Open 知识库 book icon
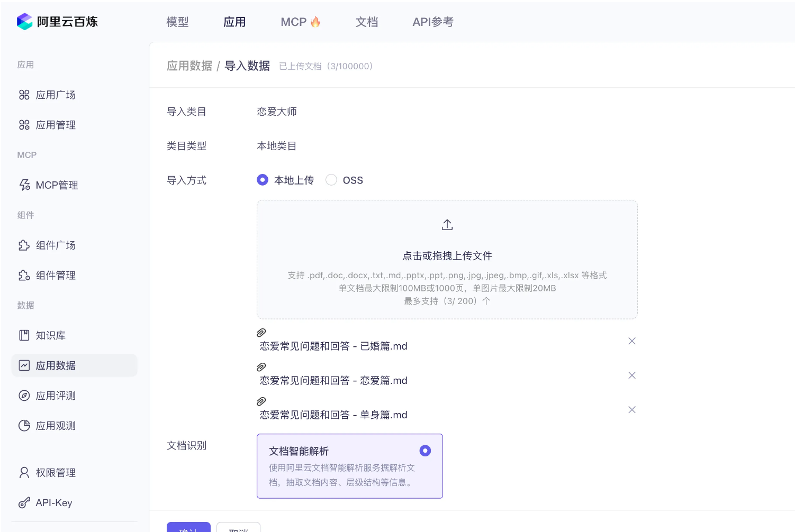Screen dimensions: 795x532 coord(24,335)
